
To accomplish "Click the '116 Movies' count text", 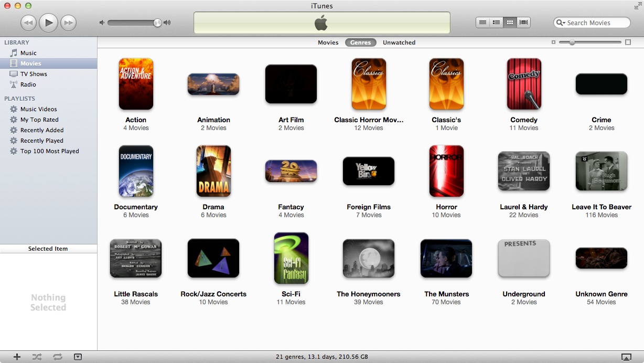I will [602, 215].
